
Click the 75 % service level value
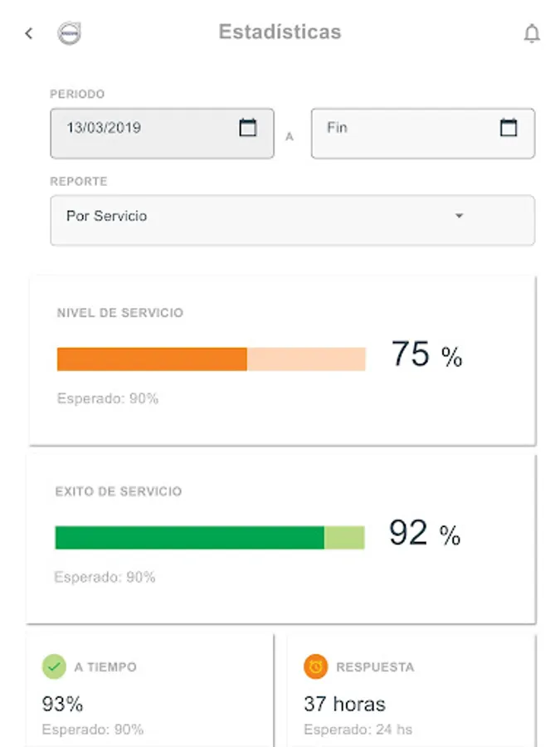pyautogui.click(x=426, y=355)
